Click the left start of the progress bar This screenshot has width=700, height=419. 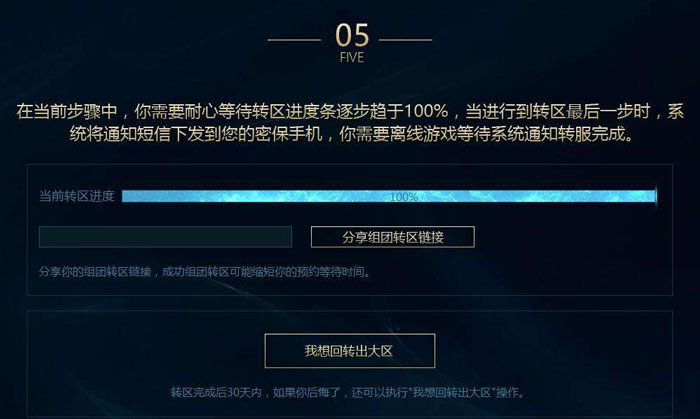click(126, 196)
